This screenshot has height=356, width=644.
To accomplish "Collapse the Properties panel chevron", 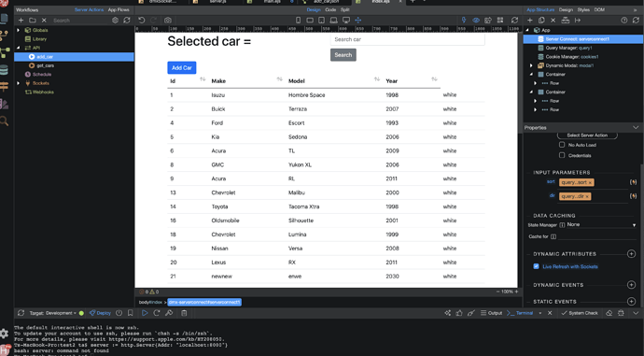I will pos(636,127).
